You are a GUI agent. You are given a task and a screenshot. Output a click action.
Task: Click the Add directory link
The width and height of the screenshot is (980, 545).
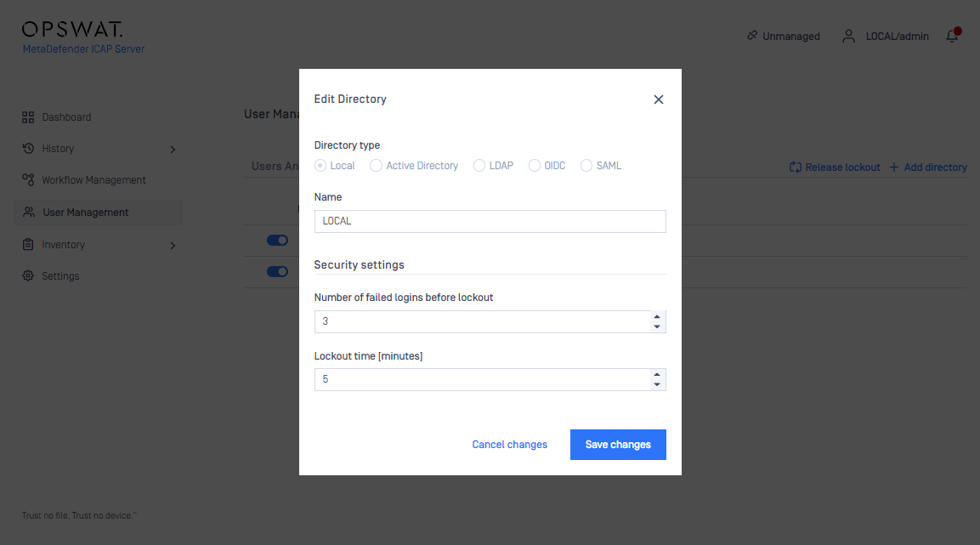click(x=935, y=167)
